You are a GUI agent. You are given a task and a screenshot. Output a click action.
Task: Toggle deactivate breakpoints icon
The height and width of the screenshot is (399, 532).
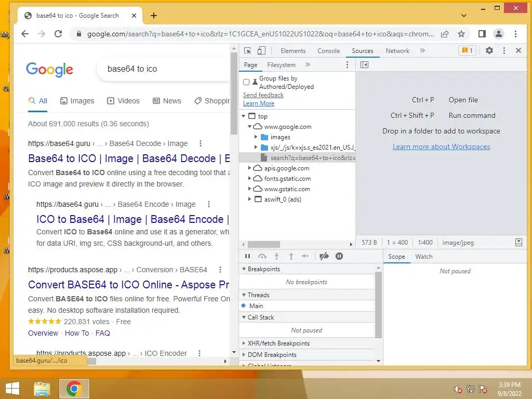click(x=324, y=256)
